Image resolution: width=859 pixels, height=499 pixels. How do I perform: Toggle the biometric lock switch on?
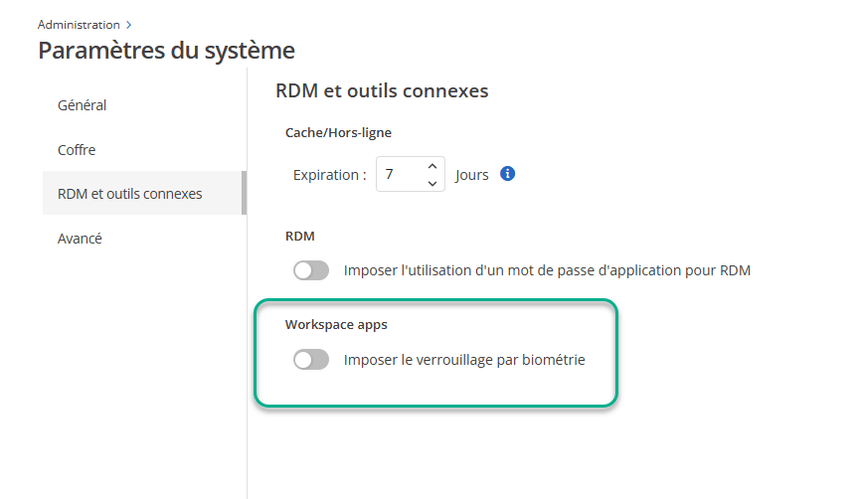tap(311, 360)
